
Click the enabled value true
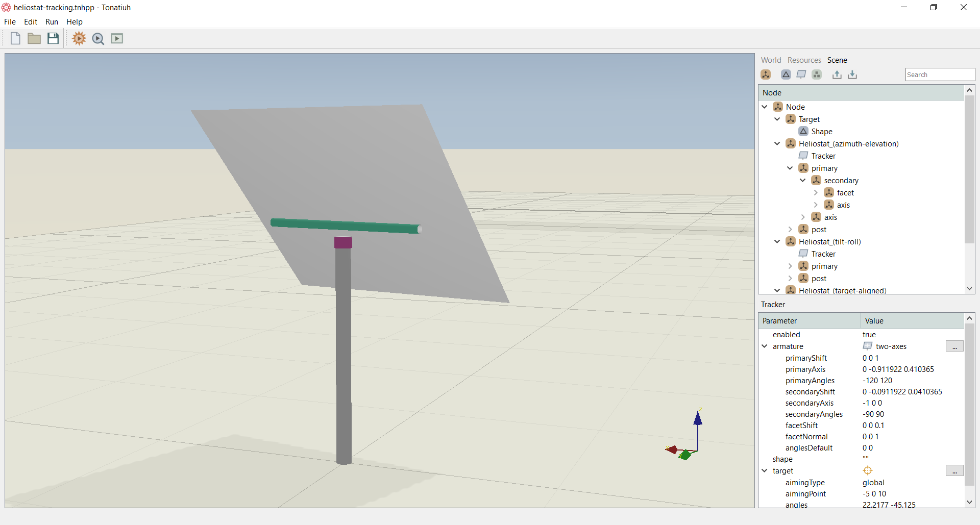coord(869,335)
